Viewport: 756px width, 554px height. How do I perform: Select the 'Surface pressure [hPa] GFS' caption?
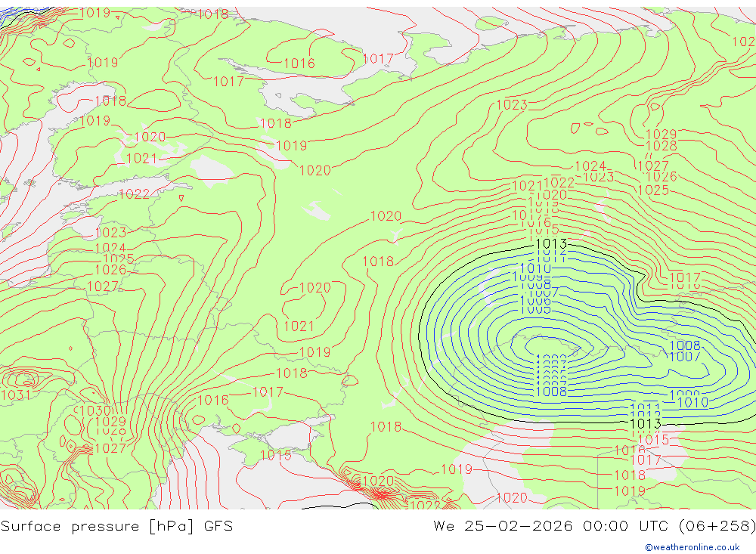click(116, 525)
